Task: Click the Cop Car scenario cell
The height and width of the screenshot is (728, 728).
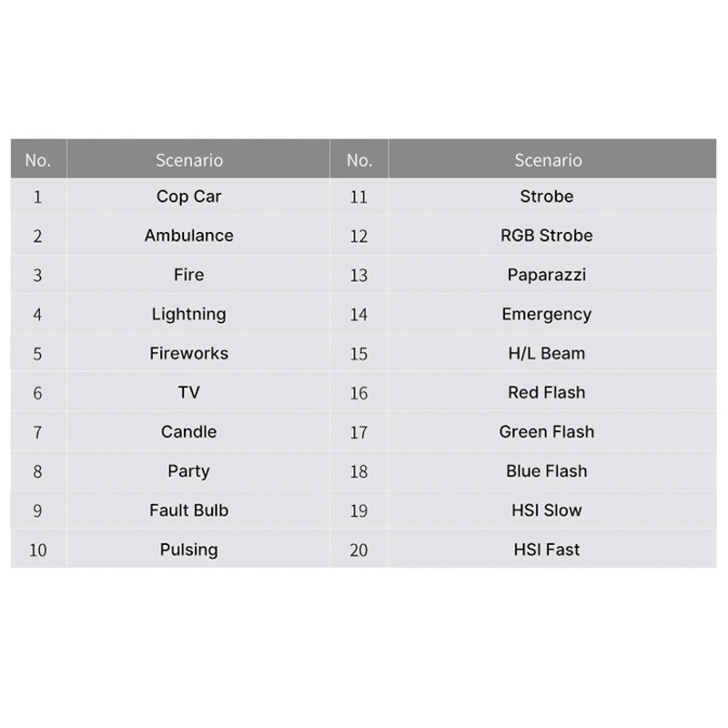Action: coord(188,197)
